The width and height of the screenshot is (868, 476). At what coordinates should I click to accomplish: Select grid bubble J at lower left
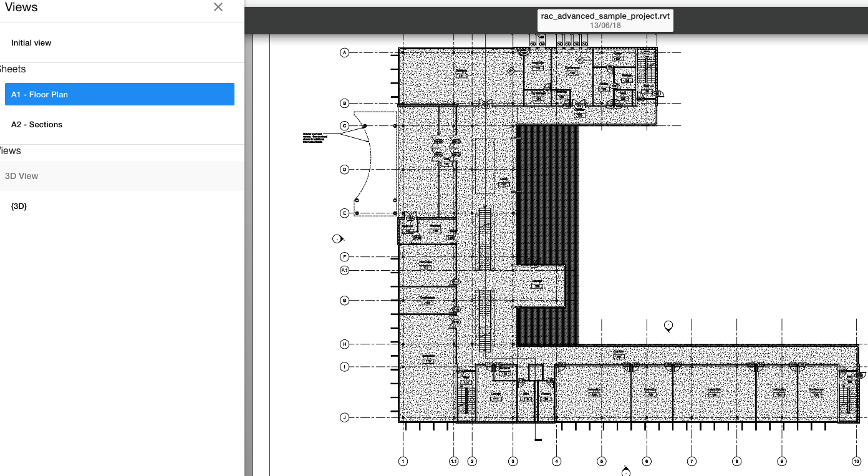tap(344, 417)
